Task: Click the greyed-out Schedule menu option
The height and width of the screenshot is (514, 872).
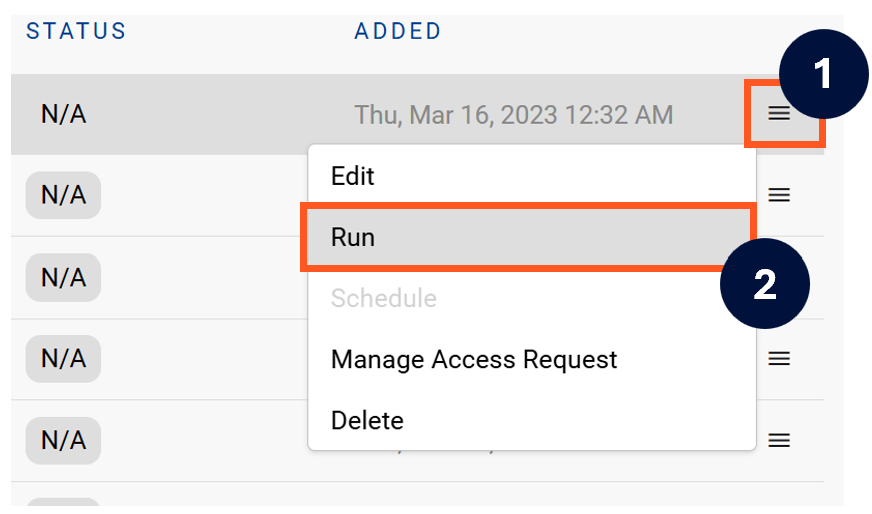Action: (x=384, y=298)
